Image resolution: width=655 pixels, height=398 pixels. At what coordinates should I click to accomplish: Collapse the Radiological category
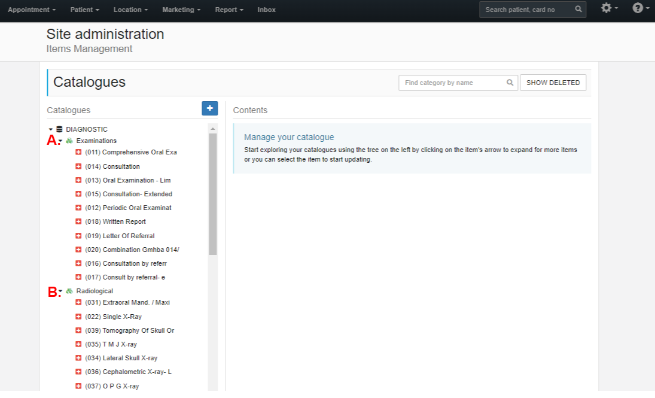(x=61, y=291)
